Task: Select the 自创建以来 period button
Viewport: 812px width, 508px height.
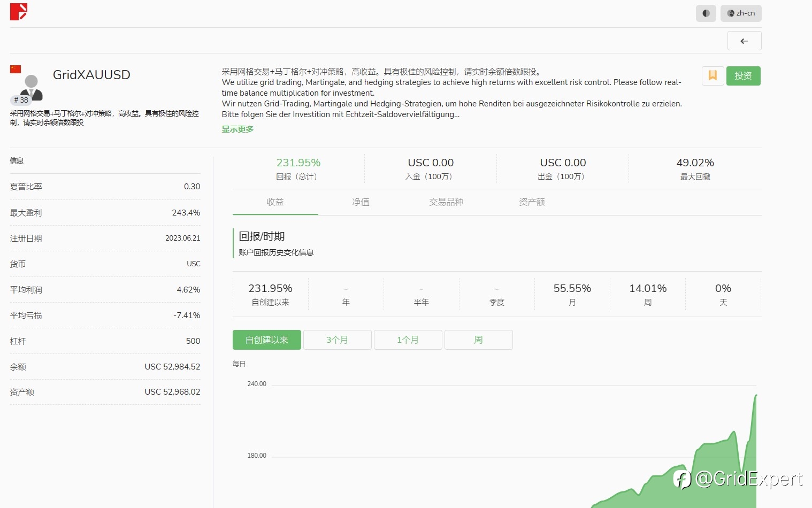Action: pos(267,340)
